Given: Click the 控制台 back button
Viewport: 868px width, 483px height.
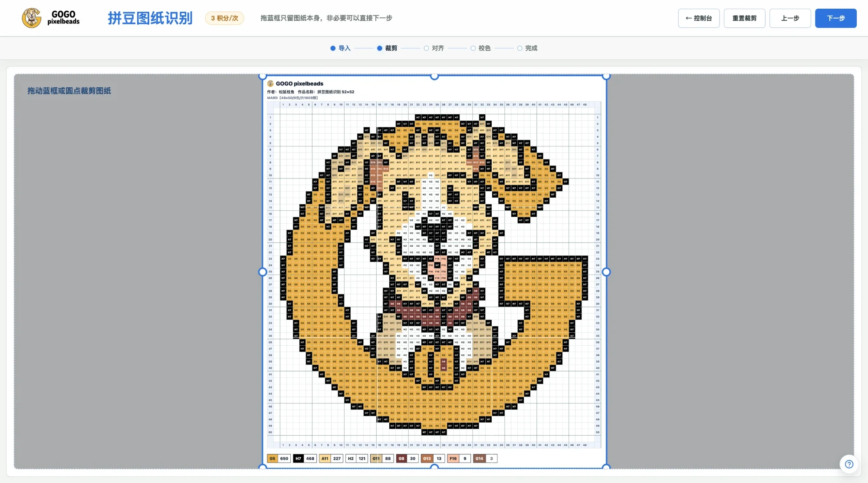Looking at the screenshot, I should (699, 18).
